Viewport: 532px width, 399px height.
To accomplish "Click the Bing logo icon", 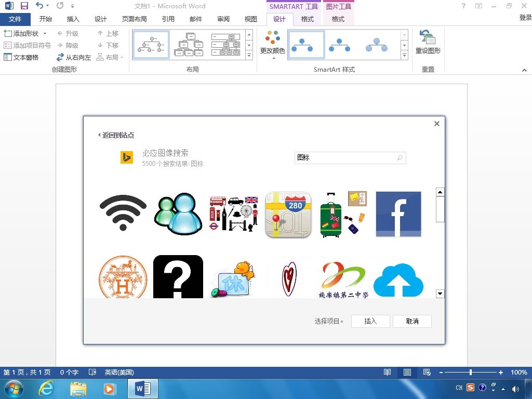I will tap(127, 157).
